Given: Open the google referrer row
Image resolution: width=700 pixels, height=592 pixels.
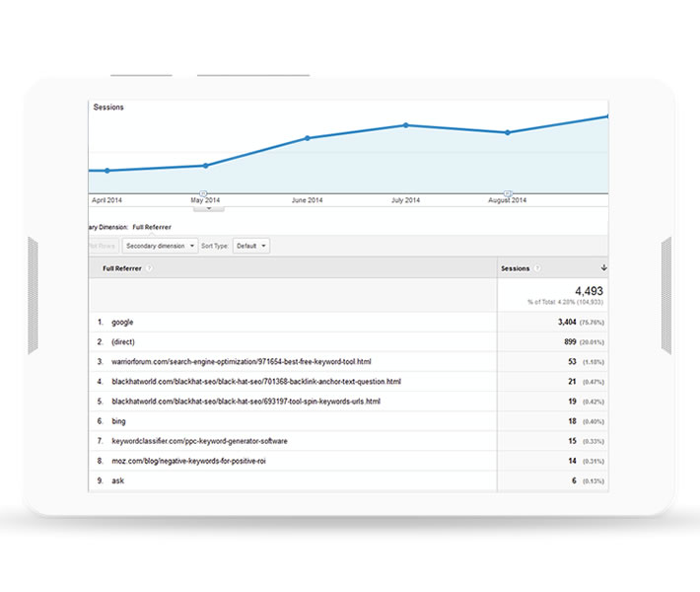Looking at the screenshot, I should pyautogui.click(x=122, y=322).
